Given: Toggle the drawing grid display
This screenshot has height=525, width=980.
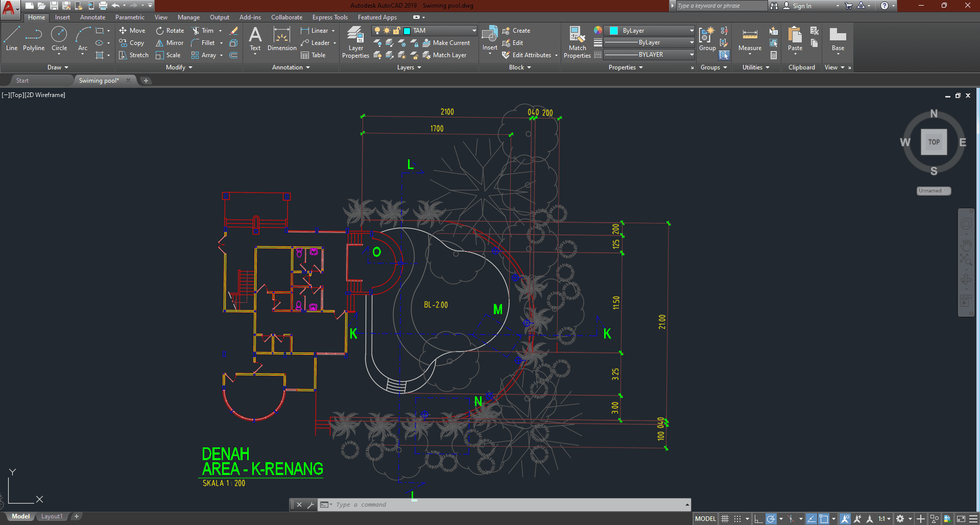Looking at the screenshot, I should point(725,519).
